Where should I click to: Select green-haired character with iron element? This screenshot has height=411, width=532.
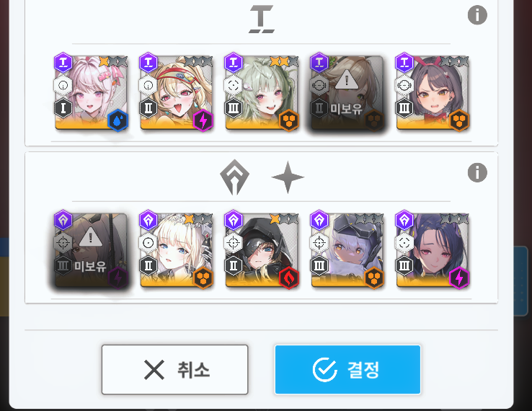click(262, 92)
